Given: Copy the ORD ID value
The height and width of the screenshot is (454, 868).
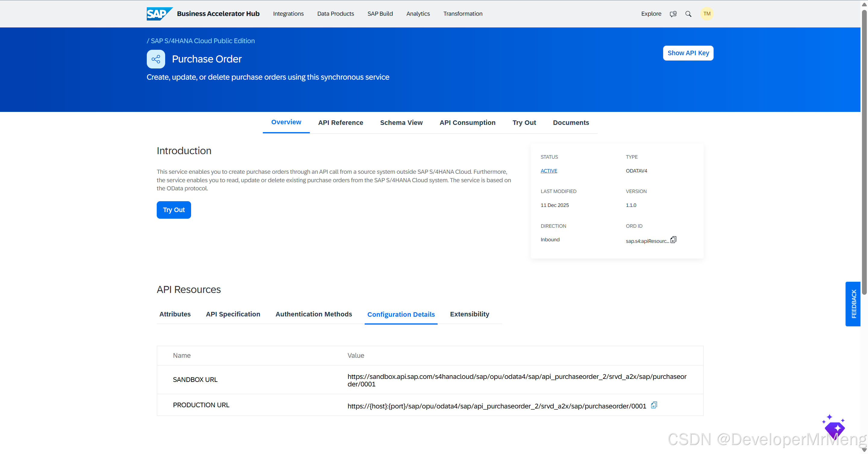Looking at the screenshot, I should pos(673,240).
